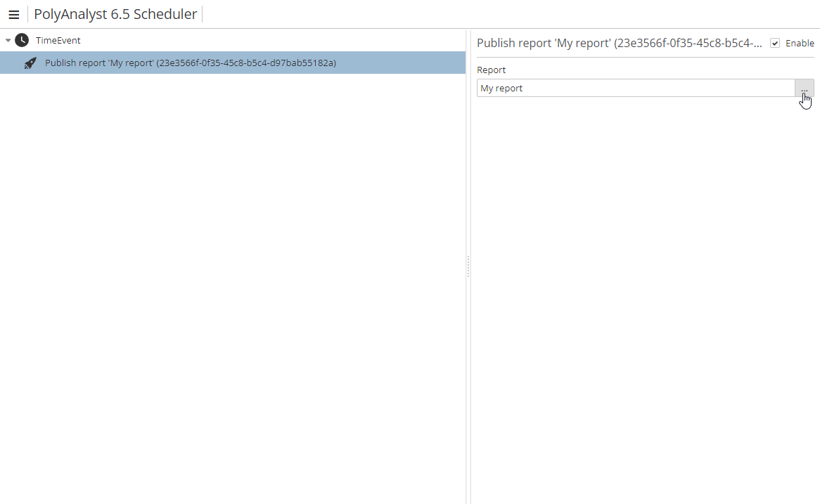Viewport: 820px width, 504px height.
Task: Click the 'Report' field label
Action: coord(491,70)
